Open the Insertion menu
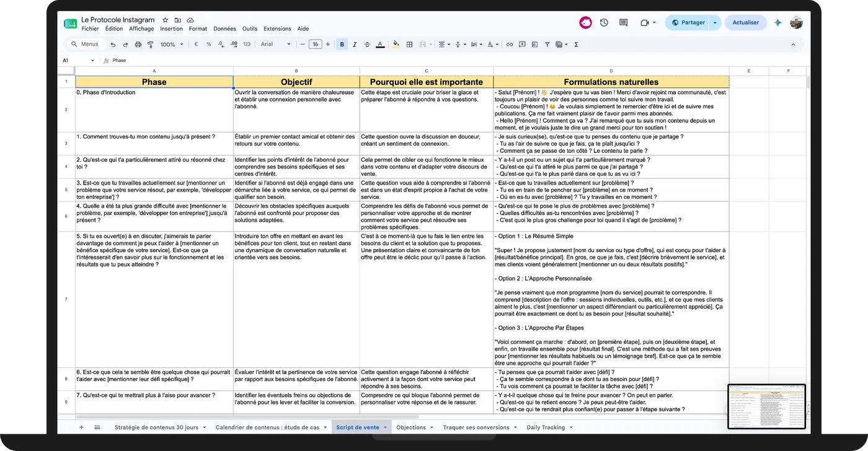This screenshot has width=868, height=451. click(171, 28)
